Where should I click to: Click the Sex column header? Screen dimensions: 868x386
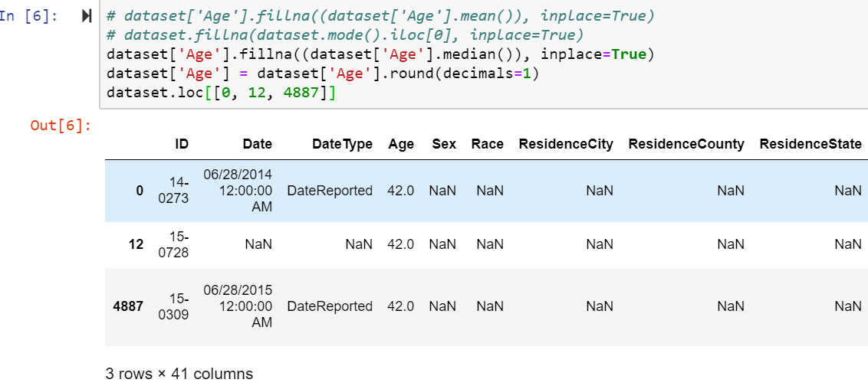click(x=444, y=144)
